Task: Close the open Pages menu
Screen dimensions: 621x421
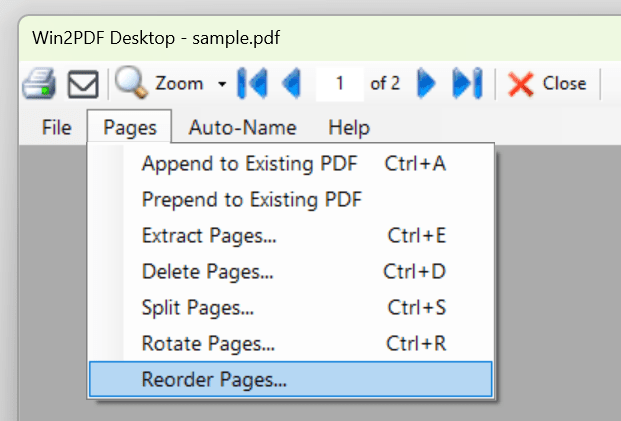Action: point(129,127)
